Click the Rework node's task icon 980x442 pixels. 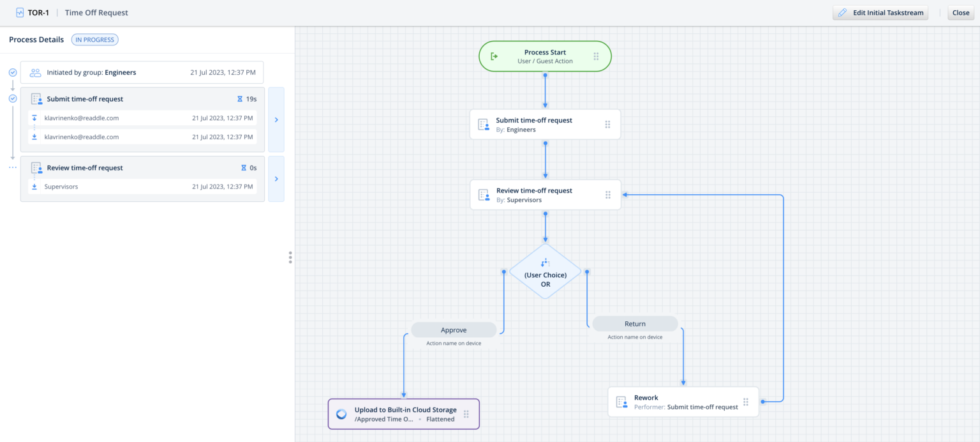pos(621,402)
